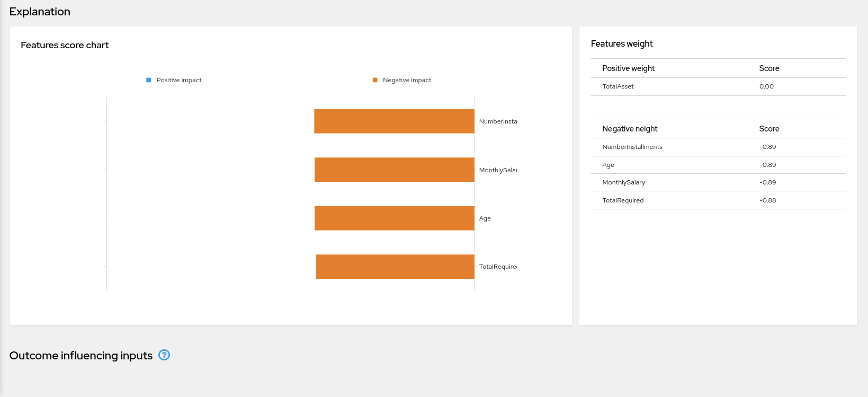Click the orange Negative impact legend square
Screen dimensions: 868x397
(x=375, y=80)
